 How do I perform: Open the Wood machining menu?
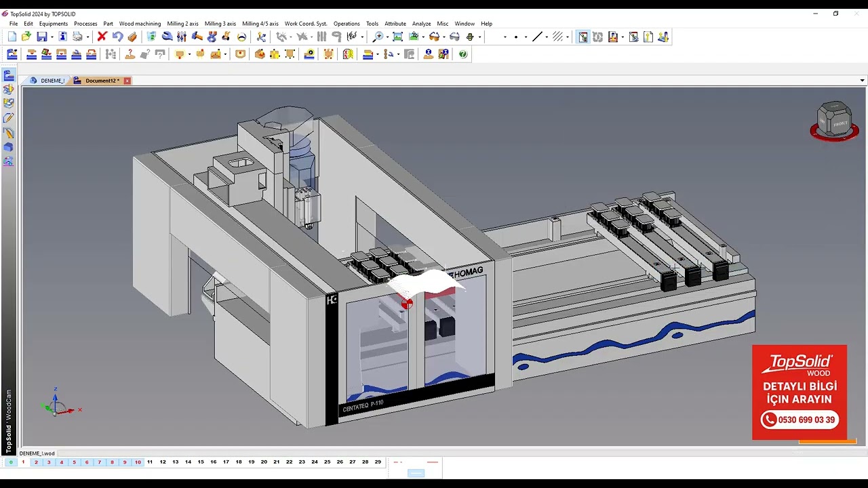[x=140, y=24]
